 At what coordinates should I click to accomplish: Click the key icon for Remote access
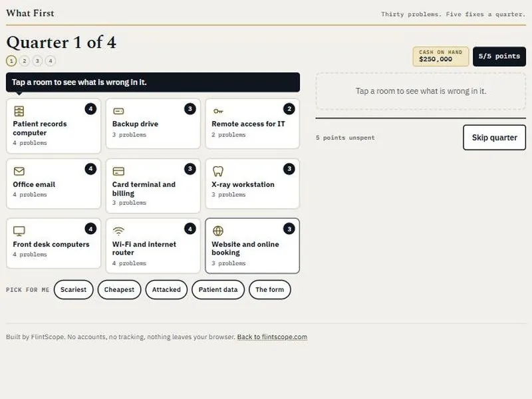[218, 111]
